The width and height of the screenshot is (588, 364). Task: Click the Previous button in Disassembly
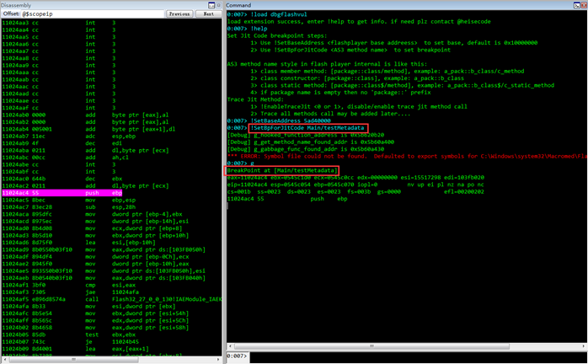point(179,13)
